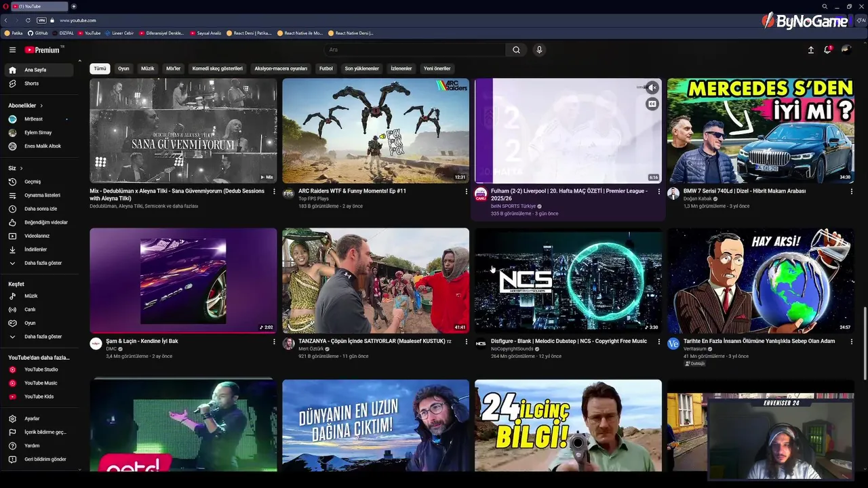Open GitHub bookmark in bookmarks bar

[39, 33]
